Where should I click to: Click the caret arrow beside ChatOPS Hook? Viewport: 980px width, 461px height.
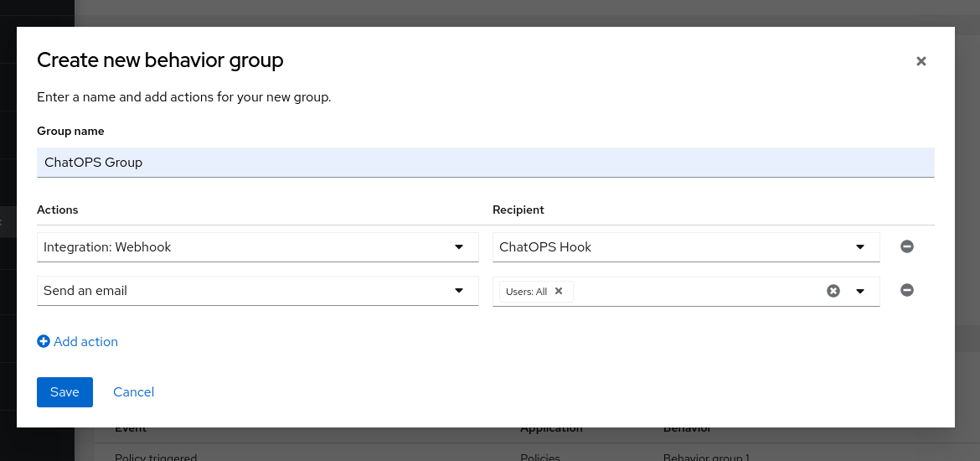pyautogui.click(x=859, y=247)
